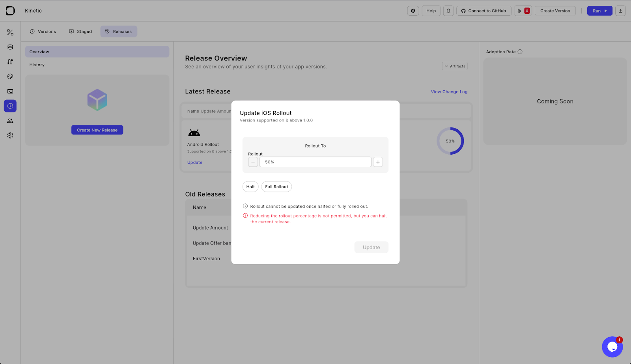Open the percent-shaped design tools sidebar icon
This screenshot has width=631, height=364.
(10, 32)
